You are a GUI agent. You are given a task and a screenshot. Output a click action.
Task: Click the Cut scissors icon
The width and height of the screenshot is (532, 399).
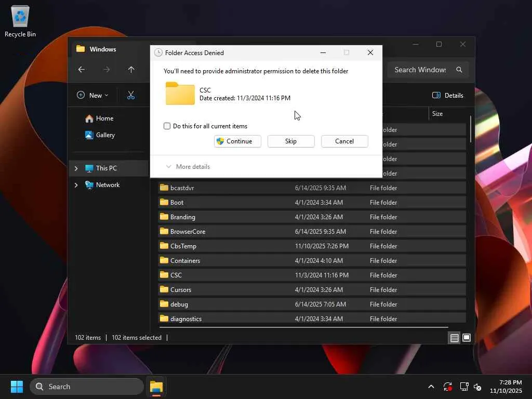pos(131,96)
